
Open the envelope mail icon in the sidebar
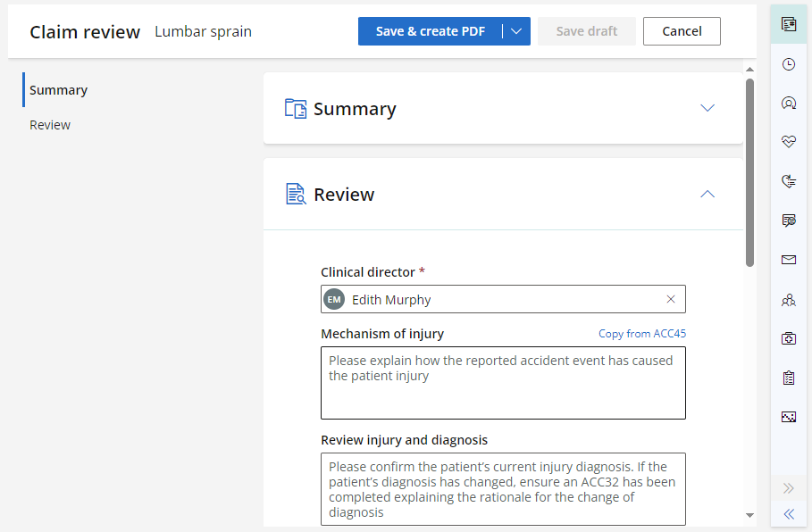(789, 260)
